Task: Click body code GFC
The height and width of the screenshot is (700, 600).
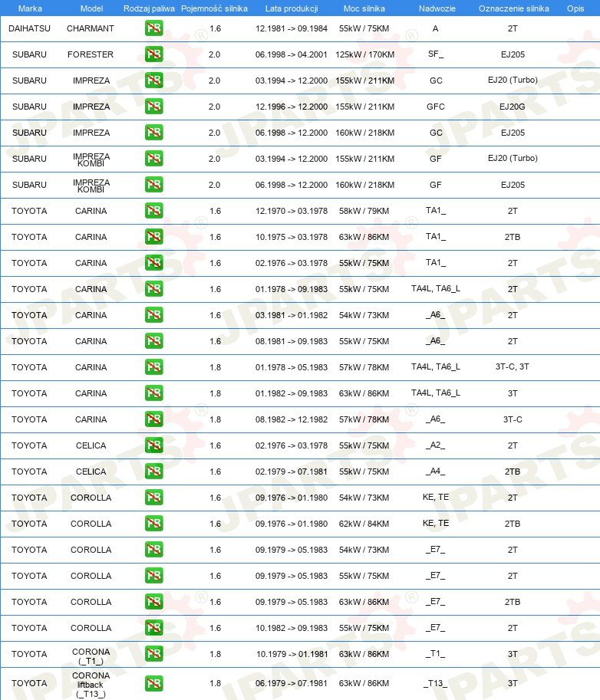Action: 436,107
